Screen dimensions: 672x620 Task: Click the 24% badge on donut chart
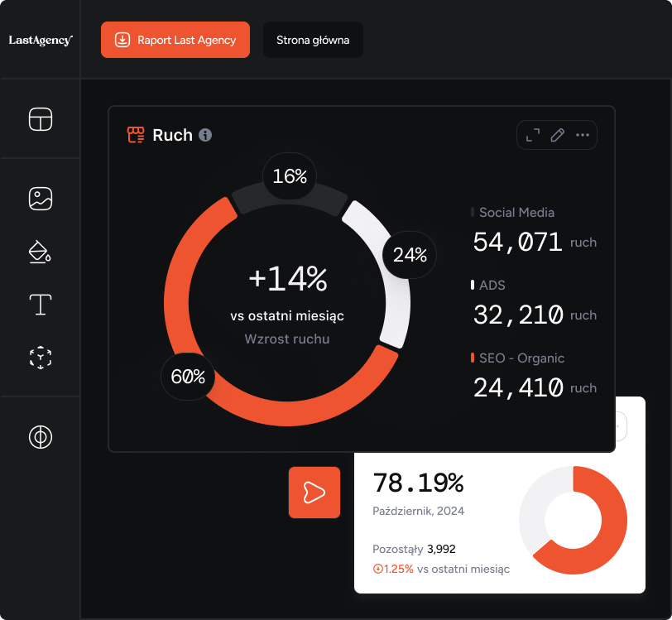click(410, 255)
